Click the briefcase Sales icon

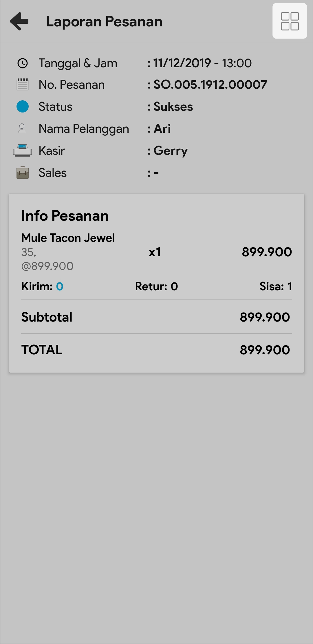23,173
